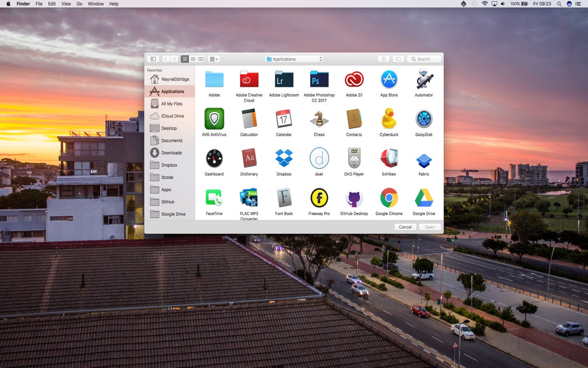Toggle the sidebar visibility button

153,59
